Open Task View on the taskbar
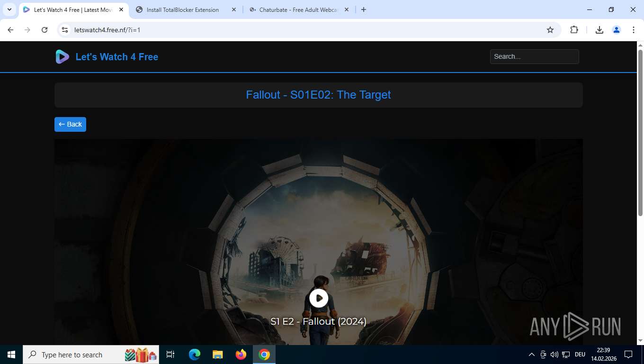Viewport: 644px width, 364px height. [170, 355]
